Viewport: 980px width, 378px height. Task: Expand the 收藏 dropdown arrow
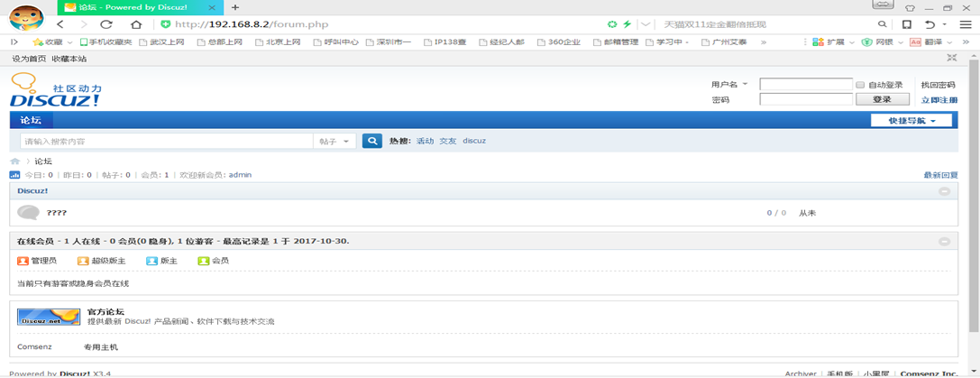click(x=69, y=42)
